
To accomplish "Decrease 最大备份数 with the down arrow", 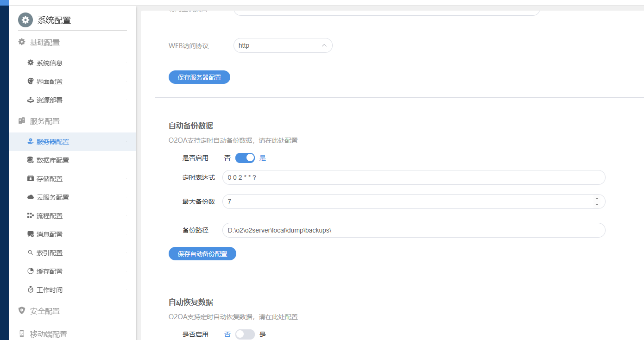I will 597,205.
